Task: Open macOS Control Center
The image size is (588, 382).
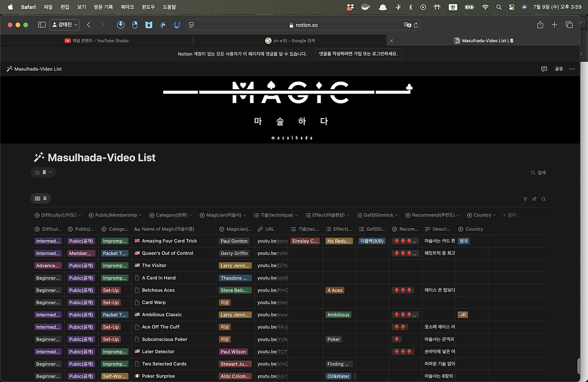Action: (512, 7)
